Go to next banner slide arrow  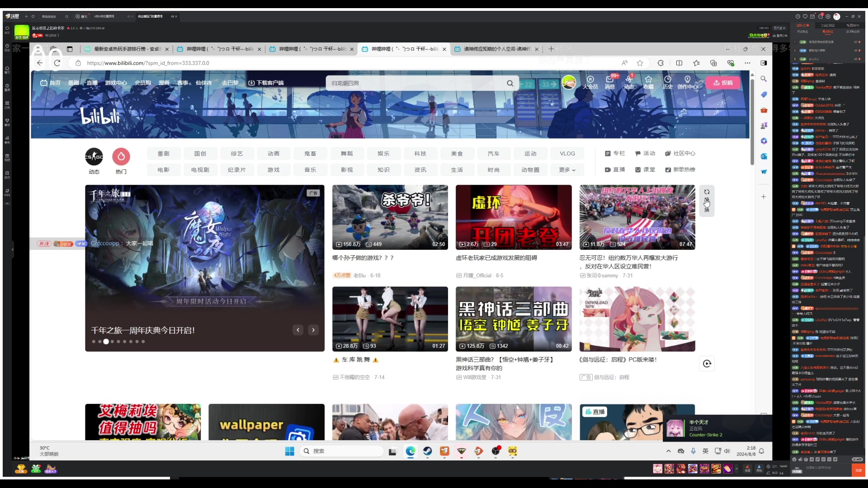point(313,330)
